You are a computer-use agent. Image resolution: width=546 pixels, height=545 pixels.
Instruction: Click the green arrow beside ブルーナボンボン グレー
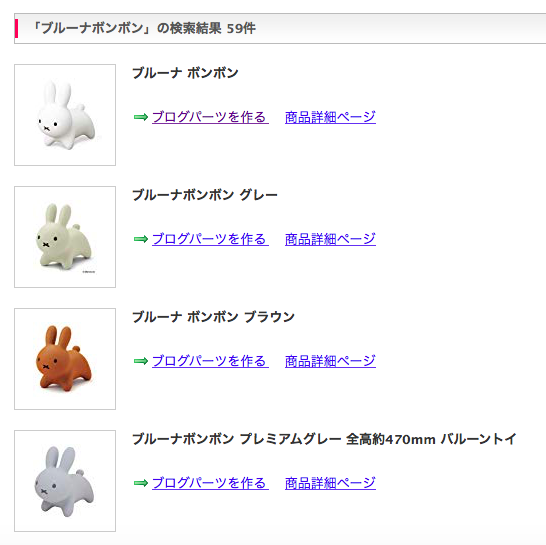(141, 239)
